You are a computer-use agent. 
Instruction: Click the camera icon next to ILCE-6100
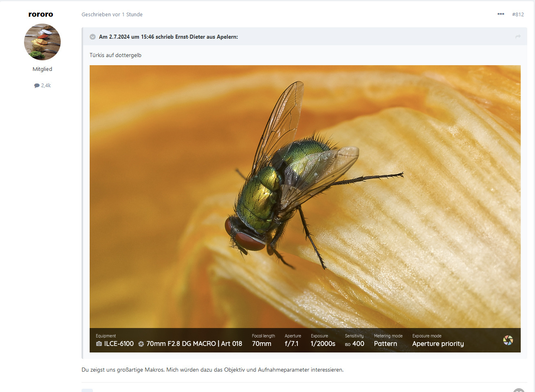coord(99,344)
